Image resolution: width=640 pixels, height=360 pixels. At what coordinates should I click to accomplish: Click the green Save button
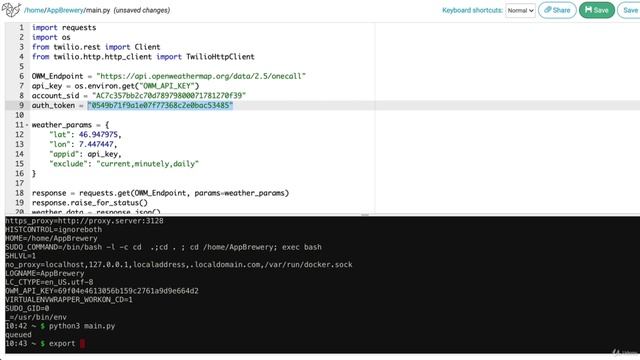pyautogui.click(x=597, y=10)
